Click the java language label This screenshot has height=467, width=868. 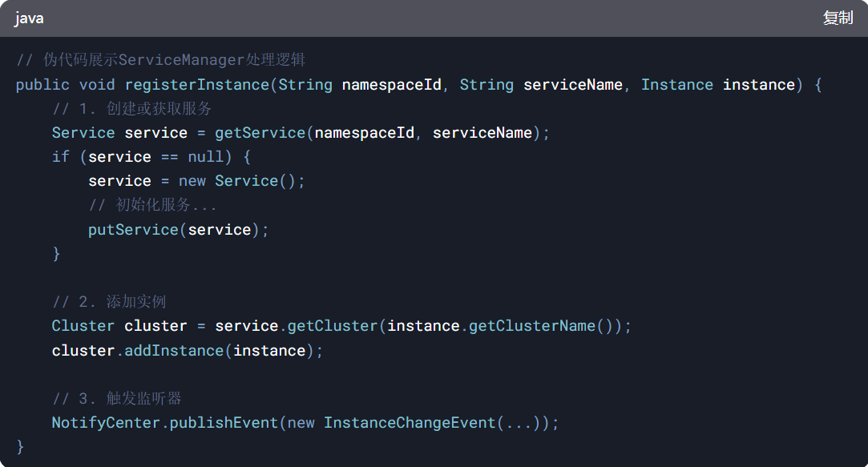30,18
